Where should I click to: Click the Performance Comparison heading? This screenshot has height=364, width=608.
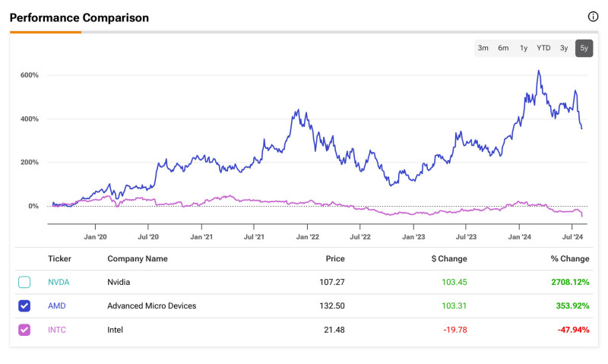[79, 17]
